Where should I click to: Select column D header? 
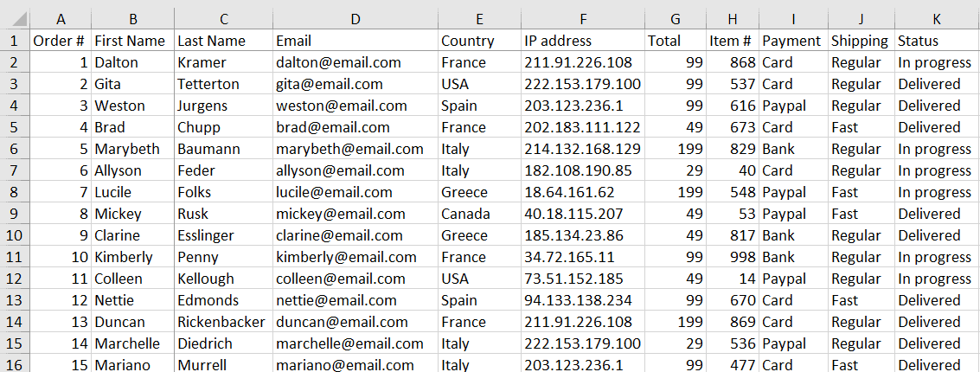355,19
